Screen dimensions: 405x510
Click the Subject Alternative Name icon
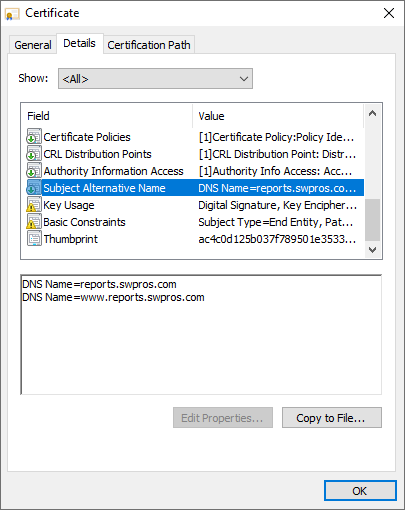tap(34, 188)
